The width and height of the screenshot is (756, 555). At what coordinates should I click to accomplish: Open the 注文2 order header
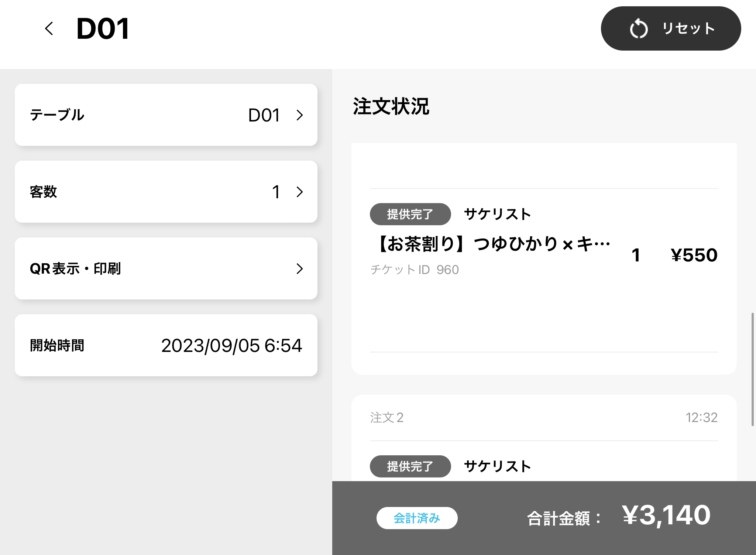(x=387, y=418)
